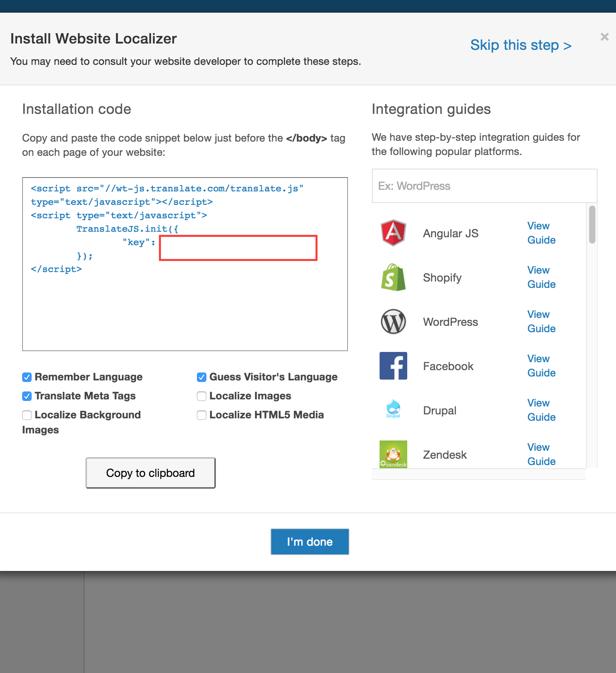This screenshot has height=673, width=616.
Task: Click the Angular JS platform name
Action: tap(451, 234)
